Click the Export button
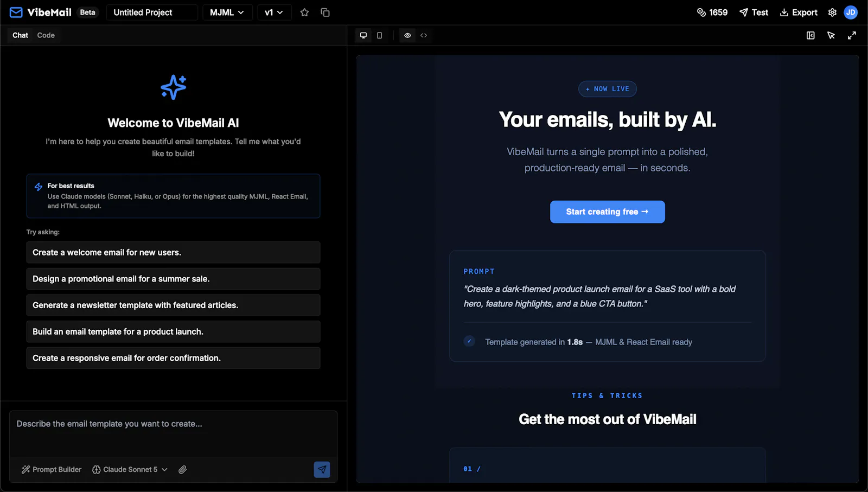The height and width of the screenshot is (492, 868). tap(799, 12)
